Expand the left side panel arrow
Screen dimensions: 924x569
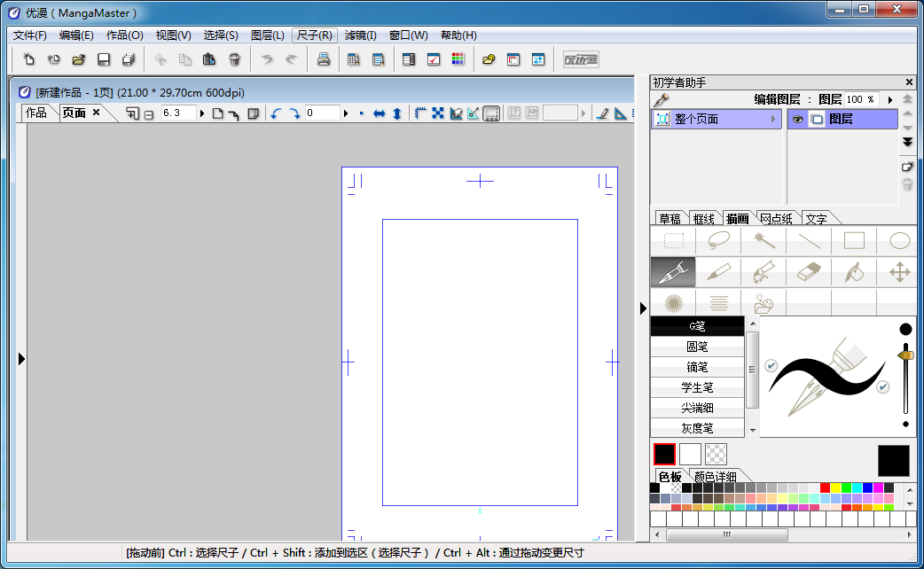point(21,359)
